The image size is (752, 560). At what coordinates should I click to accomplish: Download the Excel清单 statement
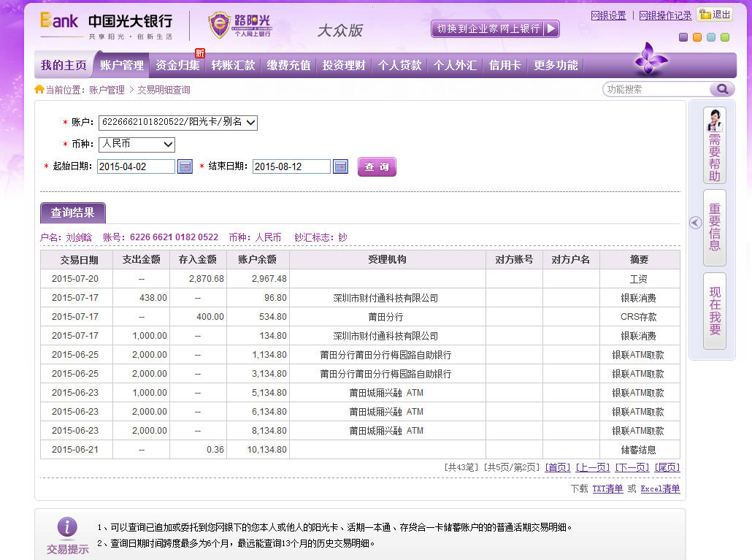click(x=660, y=489)
